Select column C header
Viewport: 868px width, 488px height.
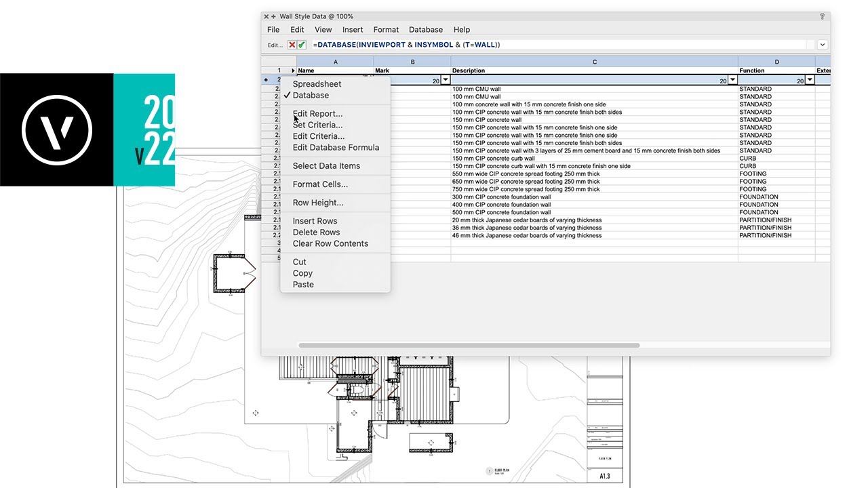click(595, 62)
